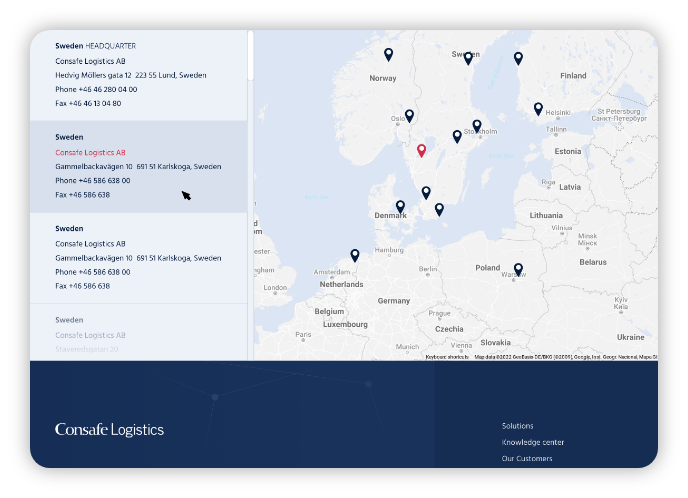This screenshot has height=498, width=688.
Task: Click 'Fax +46 46 13 04 80'
Action: pyautogui.click(x=88, y=104)
